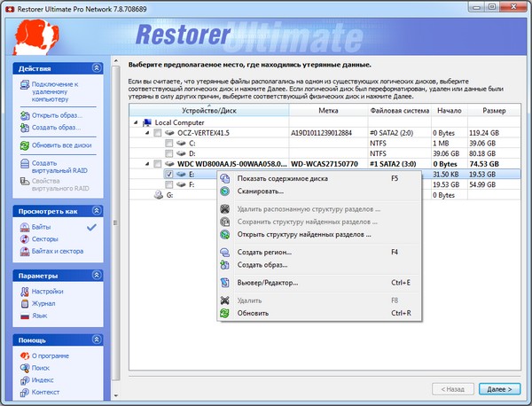Open Настройки via its icon

(25, 292)
